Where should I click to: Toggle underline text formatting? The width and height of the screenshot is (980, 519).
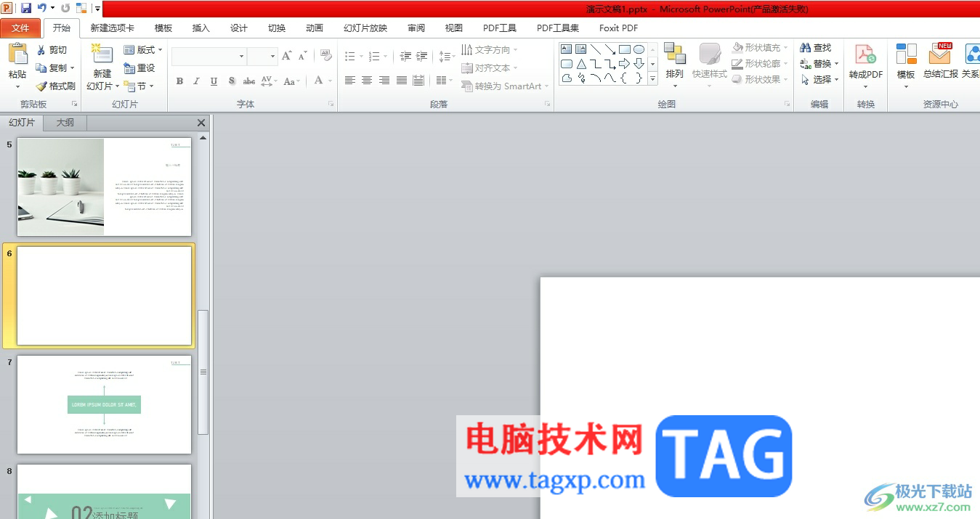pyautogui.click(x=214, y=81)
